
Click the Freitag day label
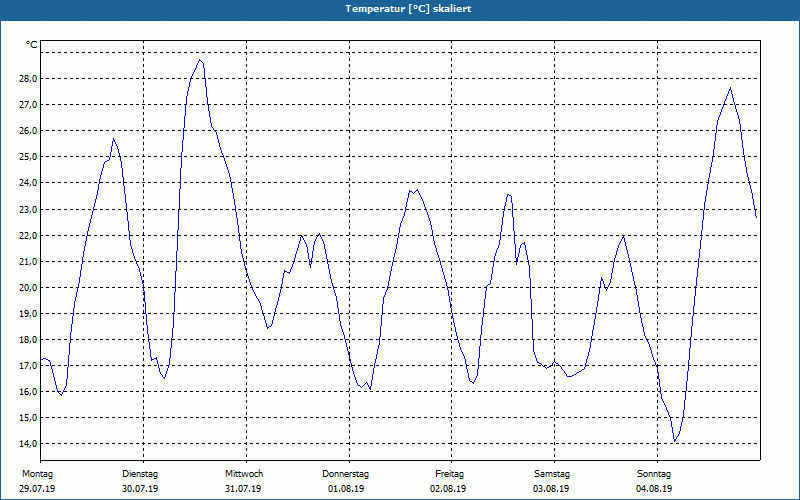point(449,474)
